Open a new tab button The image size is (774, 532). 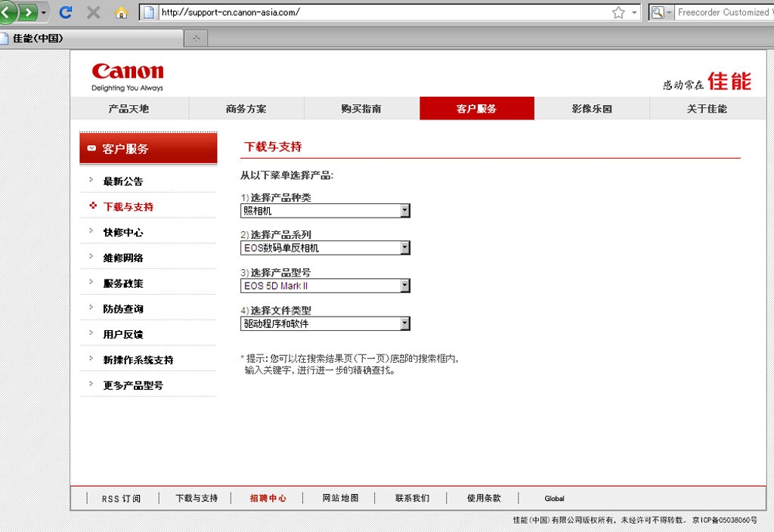pos(197,38)
